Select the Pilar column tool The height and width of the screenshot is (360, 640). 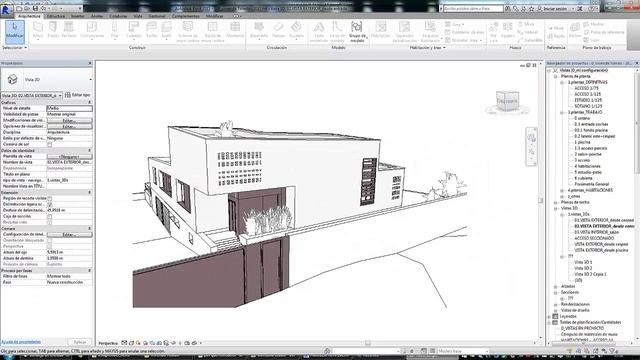tap(115, 30)
